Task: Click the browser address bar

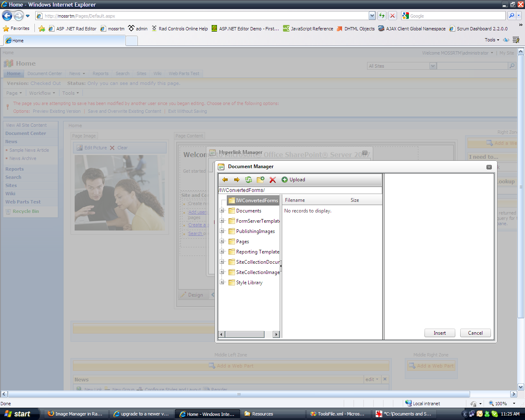Action: tap(203, 16)
